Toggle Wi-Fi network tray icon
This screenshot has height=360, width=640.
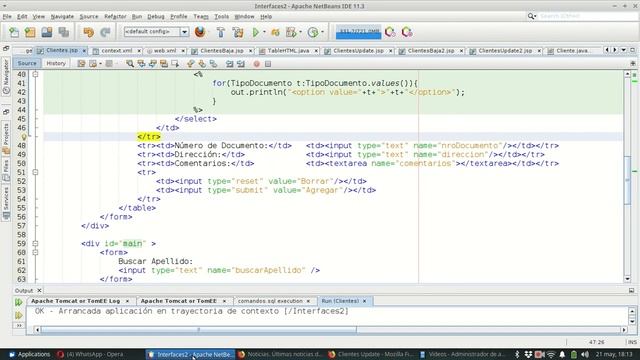pos(551,354)
